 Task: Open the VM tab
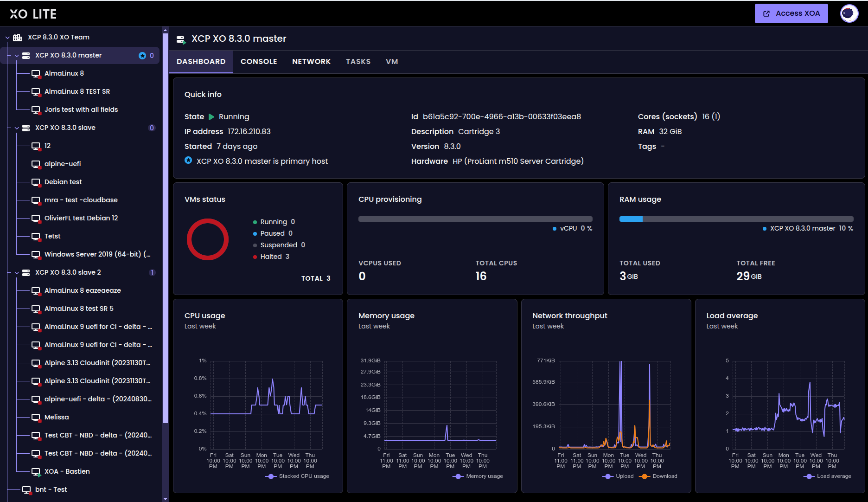pyautogui.click(x=392, y=61)
